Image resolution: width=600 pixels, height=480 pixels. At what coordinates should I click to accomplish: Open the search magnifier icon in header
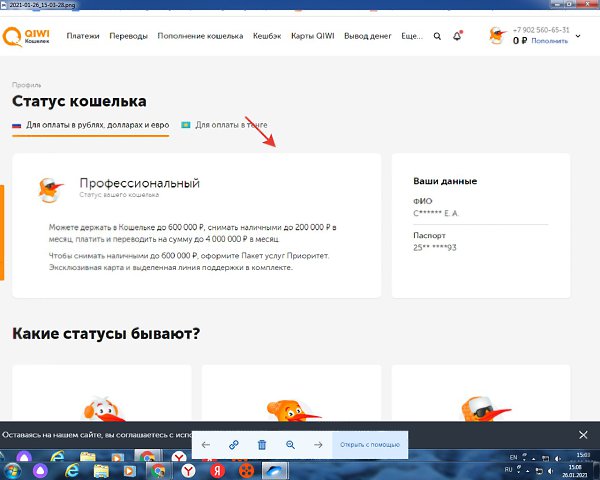(x=437, y=36)
